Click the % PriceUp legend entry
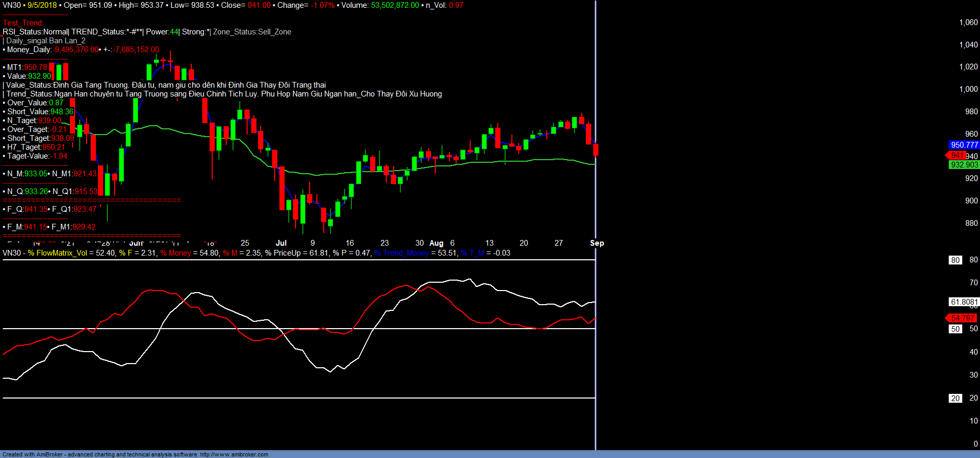 pos(283,253)
